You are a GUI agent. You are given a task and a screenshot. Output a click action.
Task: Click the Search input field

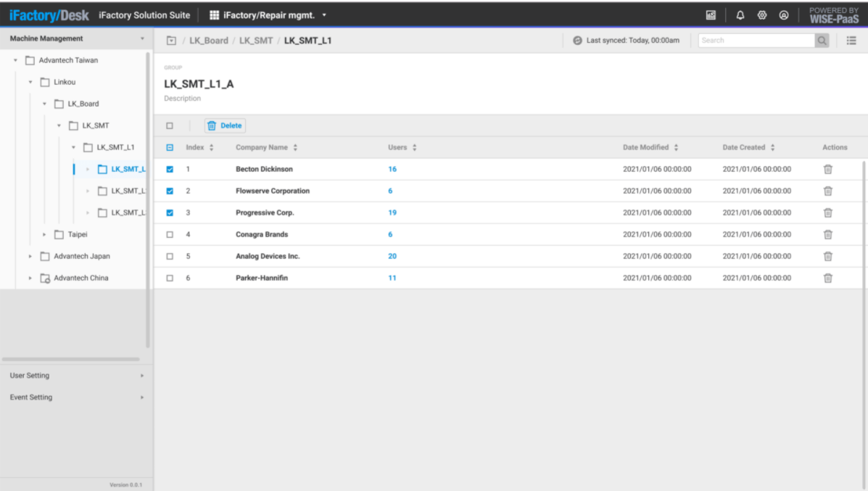pyautogui.click(x=756, y=41)
